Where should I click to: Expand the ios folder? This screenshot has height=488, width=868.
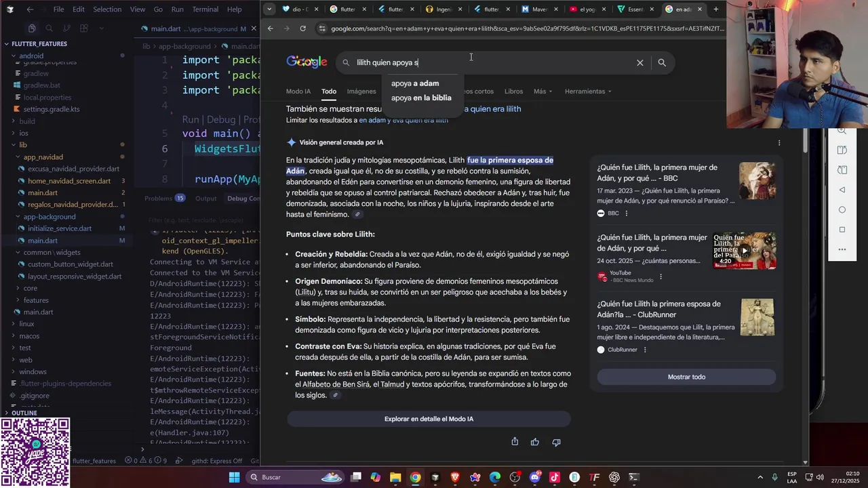pos(24,133)
